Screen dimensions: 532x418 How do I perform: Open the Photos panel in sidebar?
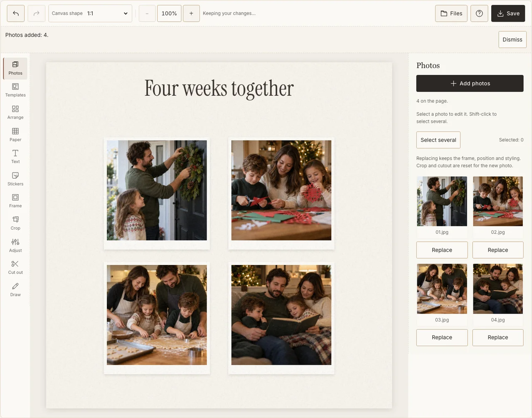tap(15, 68)
